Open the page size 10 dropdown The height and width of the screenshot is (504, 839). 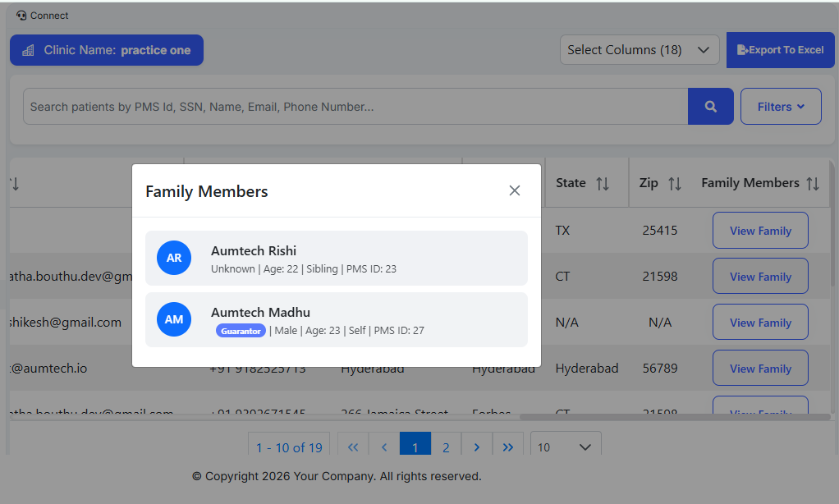[565, 447]
